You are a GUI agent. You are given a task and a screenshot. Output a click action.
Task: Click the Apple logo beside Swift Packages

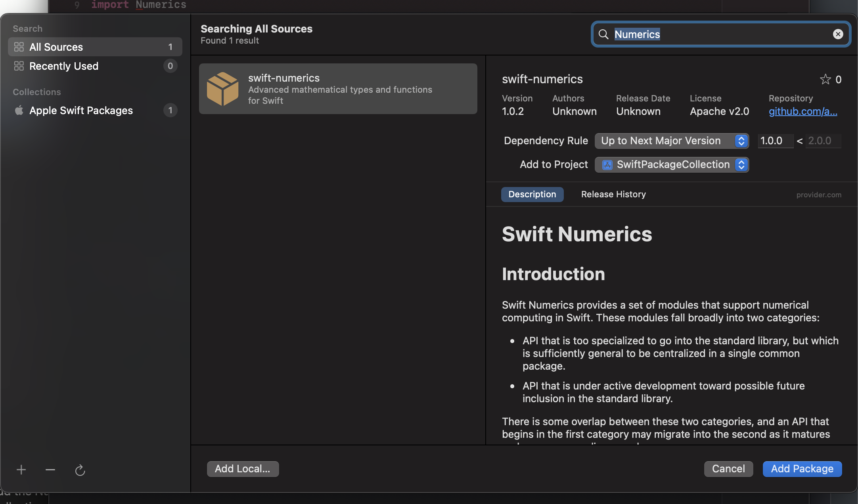pyautogui.click(x=19, y=110)
